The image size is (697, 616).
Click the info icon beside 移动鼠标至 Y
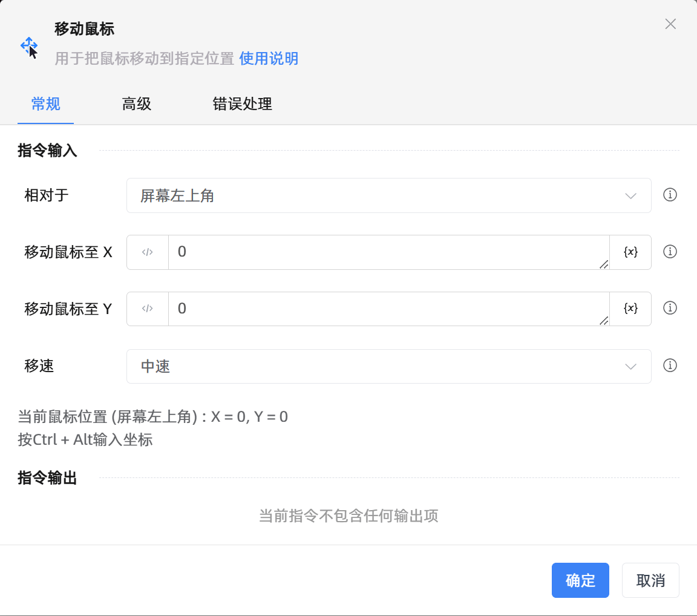click(670, 308)
